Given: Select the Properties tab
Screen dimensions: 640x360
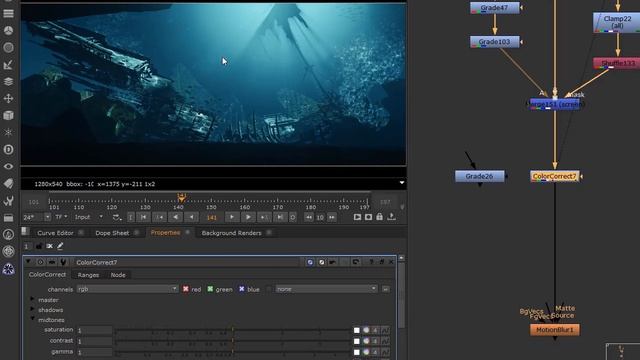Looking at the screenshot, I should pyautogui.click(x=165, y=233).
